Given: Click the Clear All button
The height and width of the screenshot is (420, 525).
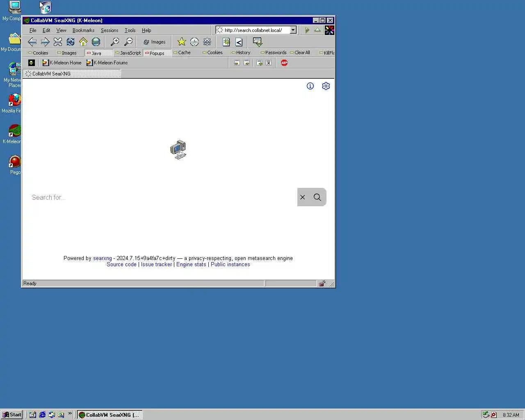Looking at the screenshot, I should 300,52.
